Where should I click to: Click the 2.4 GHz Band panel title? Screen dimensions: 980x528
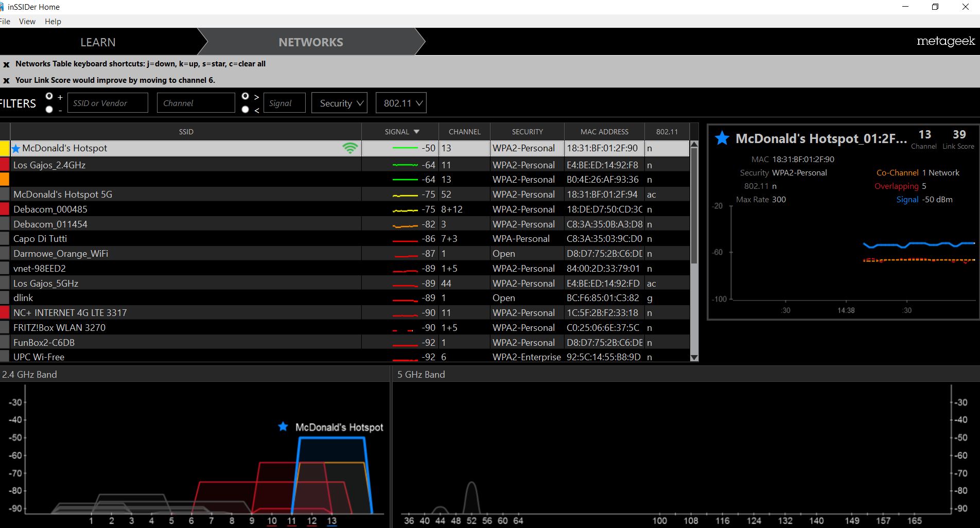(x=29, y=375)
